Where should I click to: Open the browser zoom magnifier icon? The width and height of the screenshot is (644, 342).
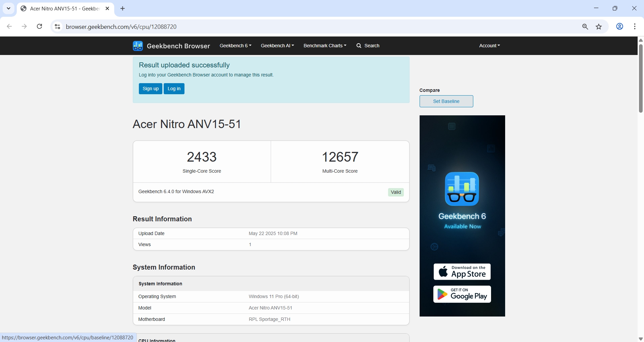click(585, 27)
